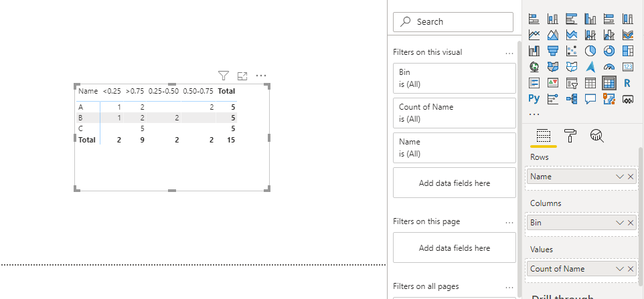Select the Clustered bar chart visual
Image resolution: width=644 pixels, height=299 pixels.
571,19
